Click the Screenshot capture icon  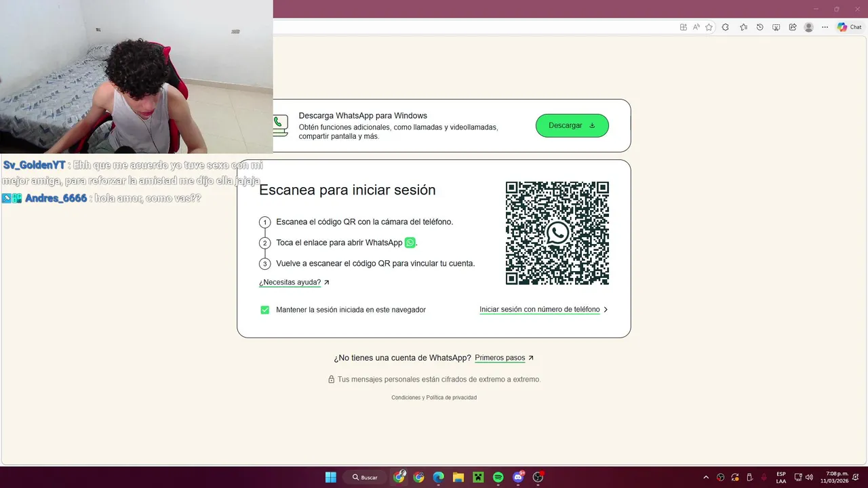coord(776,27)
